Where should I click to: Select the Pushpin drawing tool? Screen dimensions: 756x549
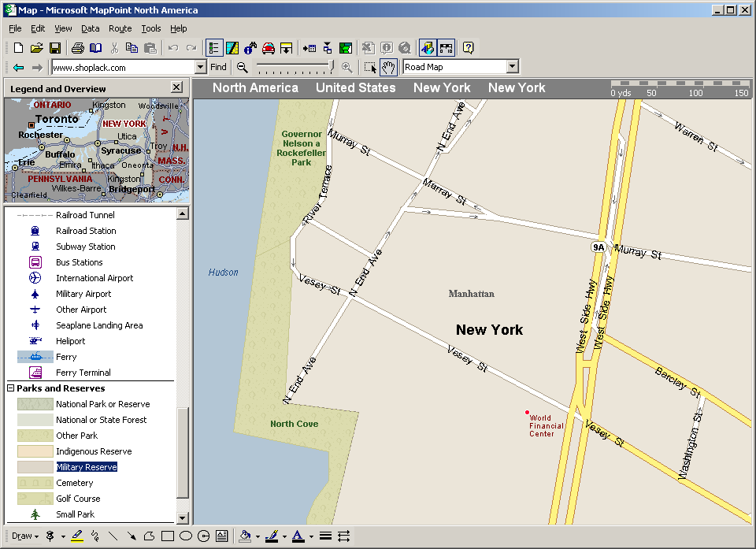tap(50, 536)
